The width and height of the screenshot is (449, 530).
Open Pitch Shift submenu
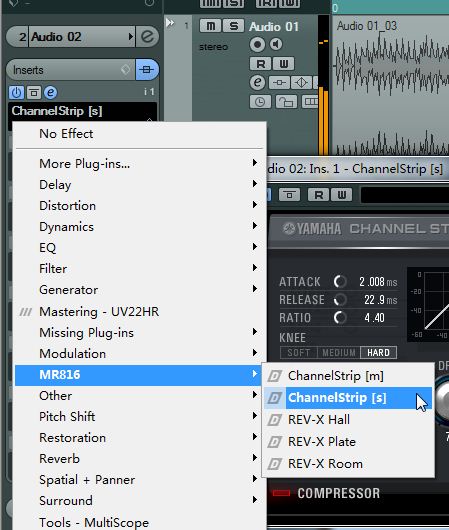[139, 417]
